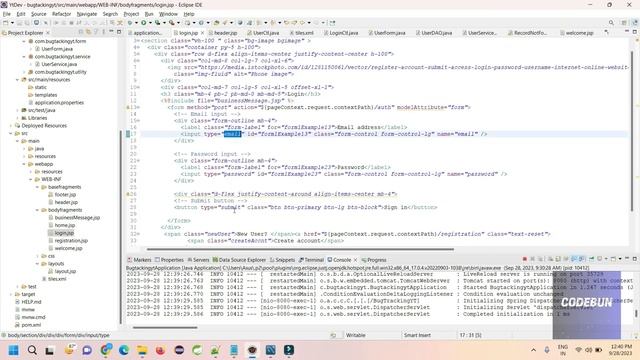Open Chrome from taskbar
This screenshot has height=360, width=640.
(x=106, y=350)
